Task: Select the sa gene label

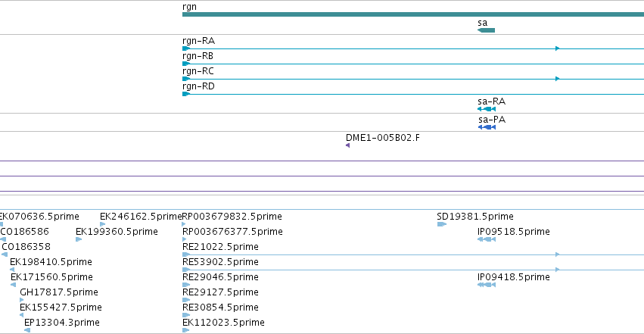Action: pos(483,23)
